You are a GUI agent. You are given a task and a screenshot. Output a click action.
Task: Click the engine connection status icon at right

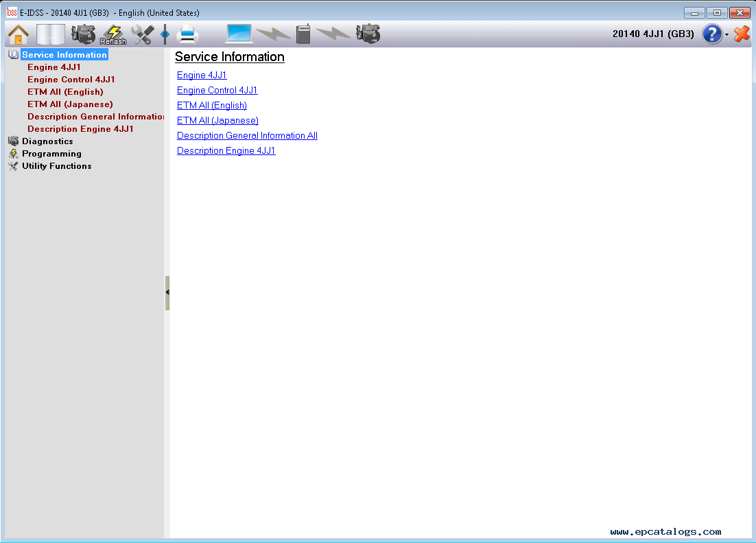click(x=368, y=34)
